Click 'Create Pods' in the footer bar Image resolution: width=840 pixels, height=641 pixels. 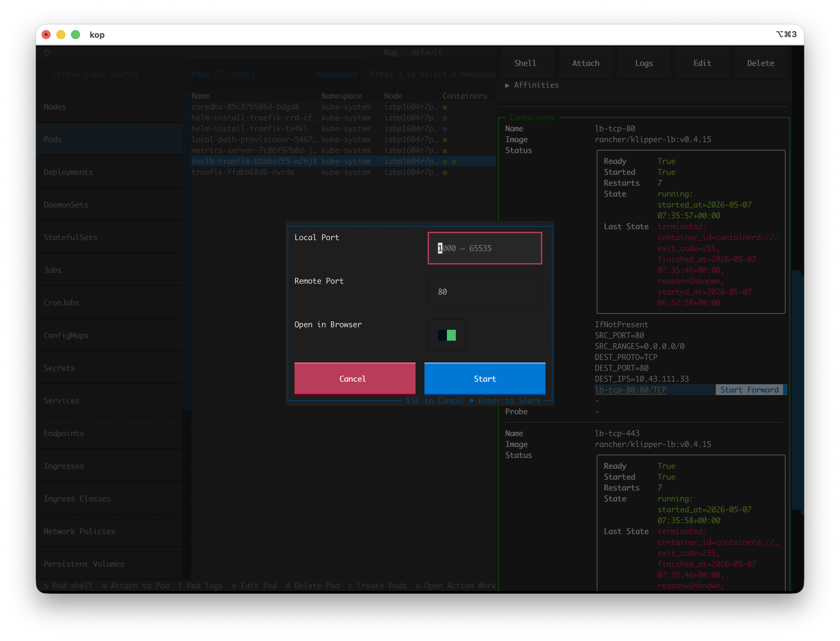(377, 585)
